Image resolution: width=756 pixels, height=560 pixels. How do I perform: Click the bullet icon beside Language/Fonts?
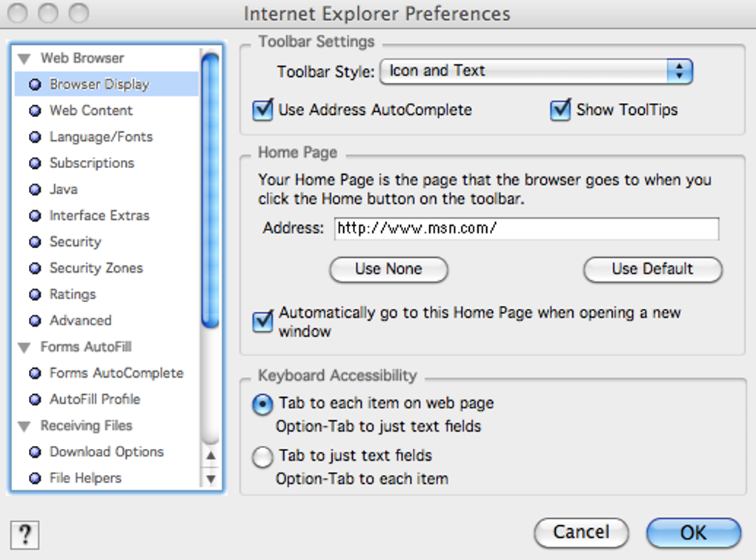click(35, 137)
